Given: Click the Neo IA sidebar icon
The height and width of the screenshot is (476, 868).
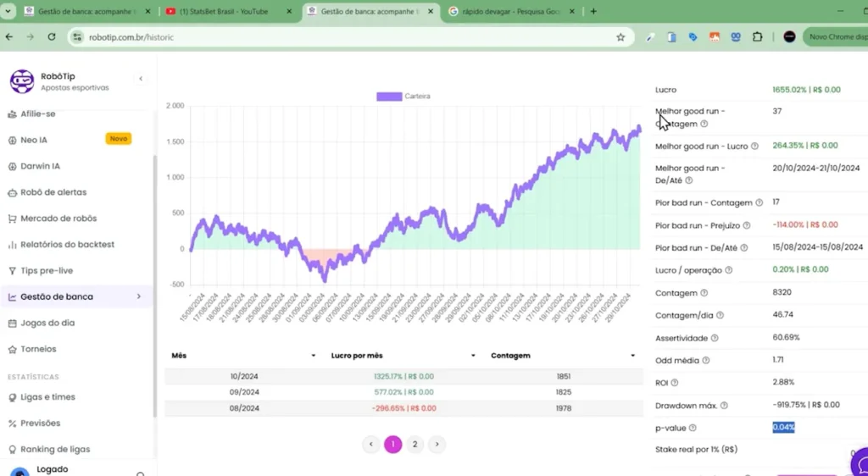Looking at the screenshot, I should (13, 140).
